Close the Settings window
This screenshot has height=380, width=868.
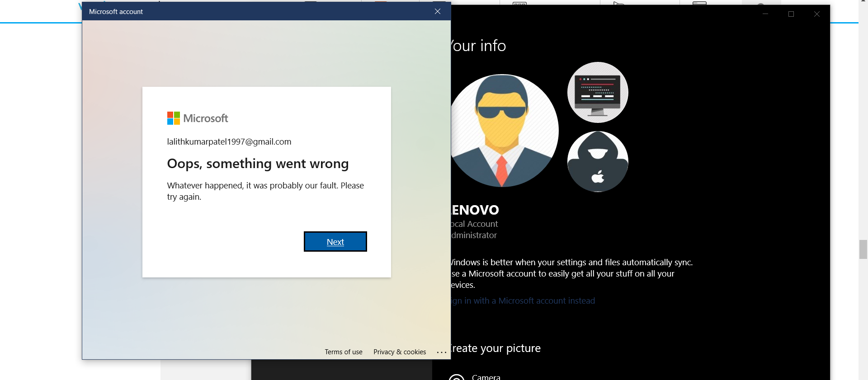click(x=817, y=14)
